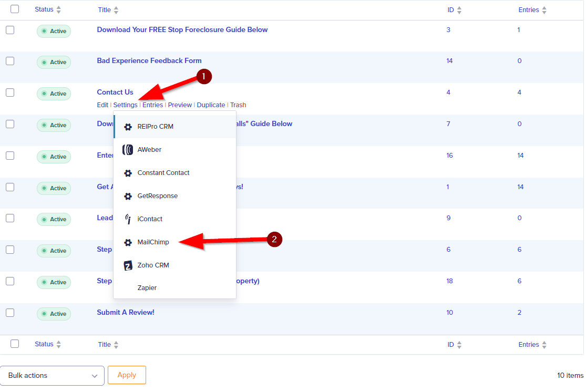The width and height of the screenshot is (586, 392).
Task: Toggle the select-all checkbox in footer
Action: point(15,344)
